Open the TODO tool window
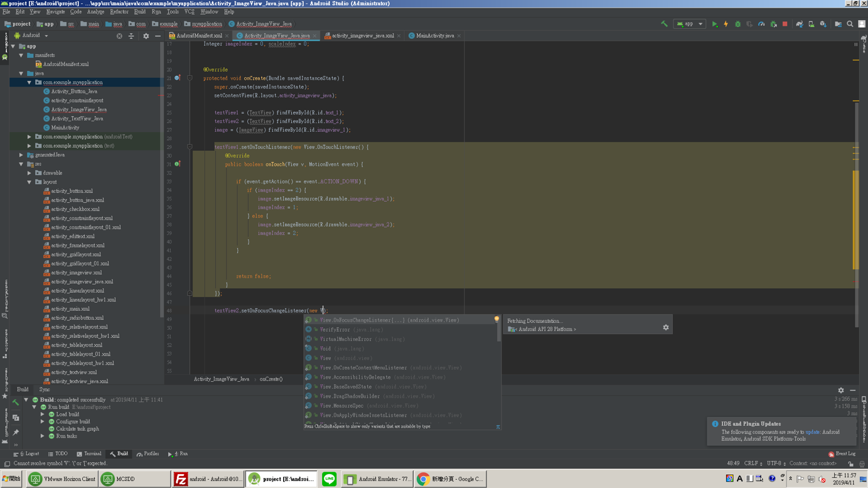This screenshot has width=868, height=488. click(58, 453)
